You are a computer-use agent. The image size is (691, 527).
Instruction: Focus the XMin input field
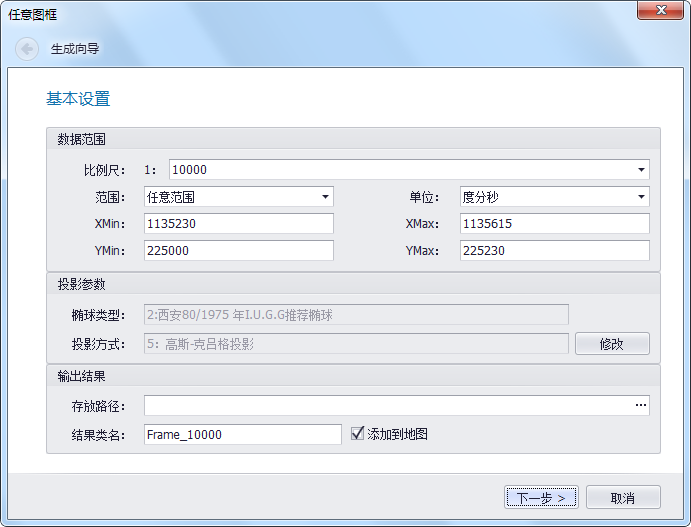click(238, 224)
